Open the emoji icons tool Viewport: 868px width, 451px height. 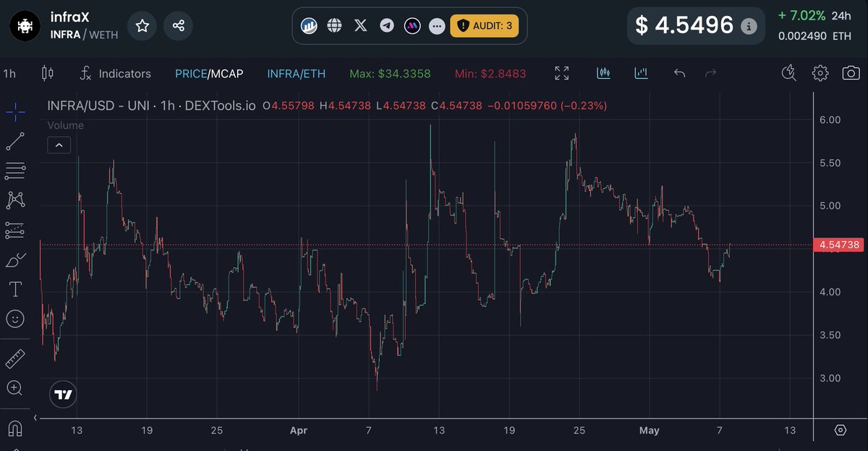click(15, 319)
